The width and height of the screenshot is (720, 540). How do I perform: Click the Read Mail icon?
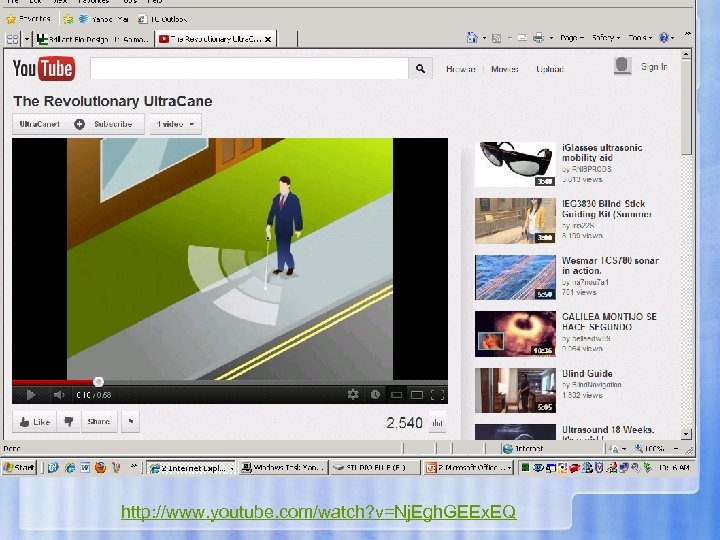coord(522,38)
